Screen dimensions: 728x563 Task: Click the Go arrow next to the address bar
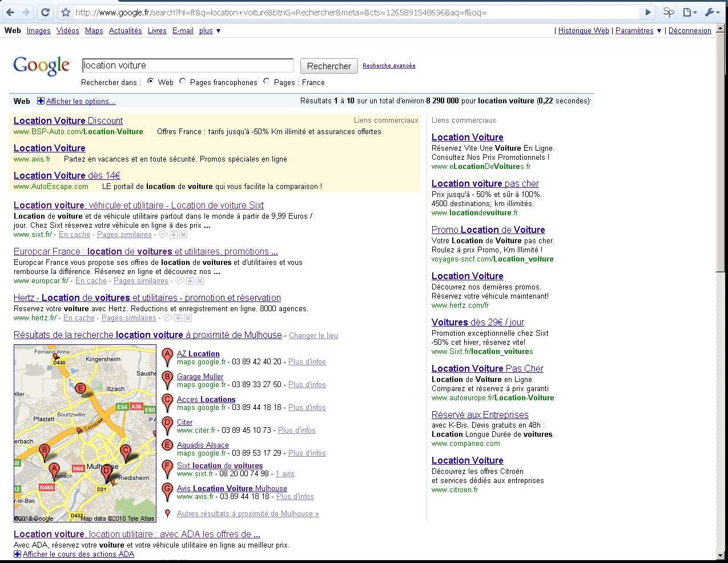(x=648, y=12)
